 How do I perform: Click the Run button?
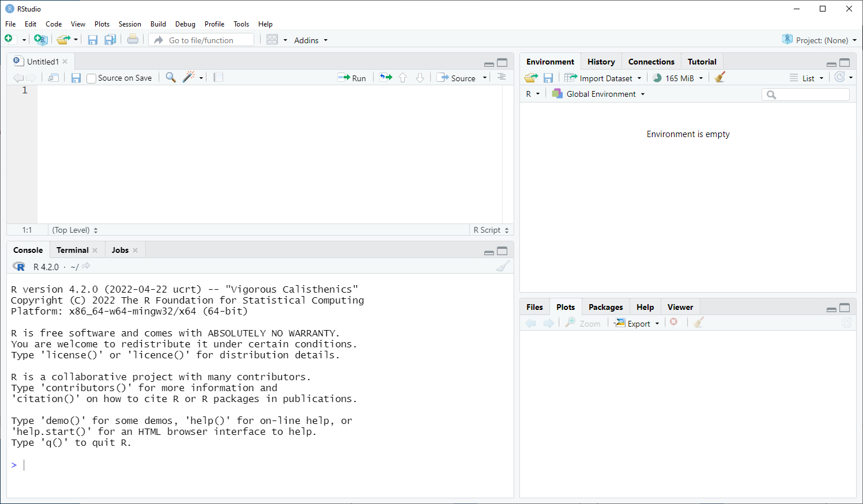[x=352, y=78]
